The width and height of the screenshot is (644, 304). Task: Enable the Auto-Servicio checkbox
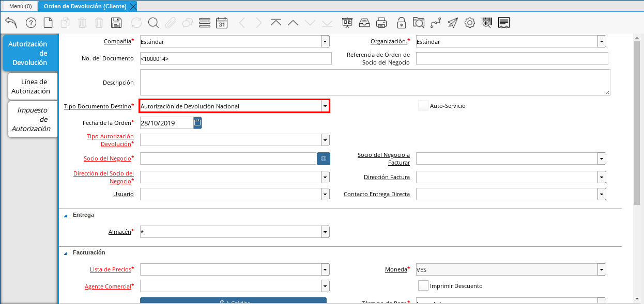click(423, 106)
